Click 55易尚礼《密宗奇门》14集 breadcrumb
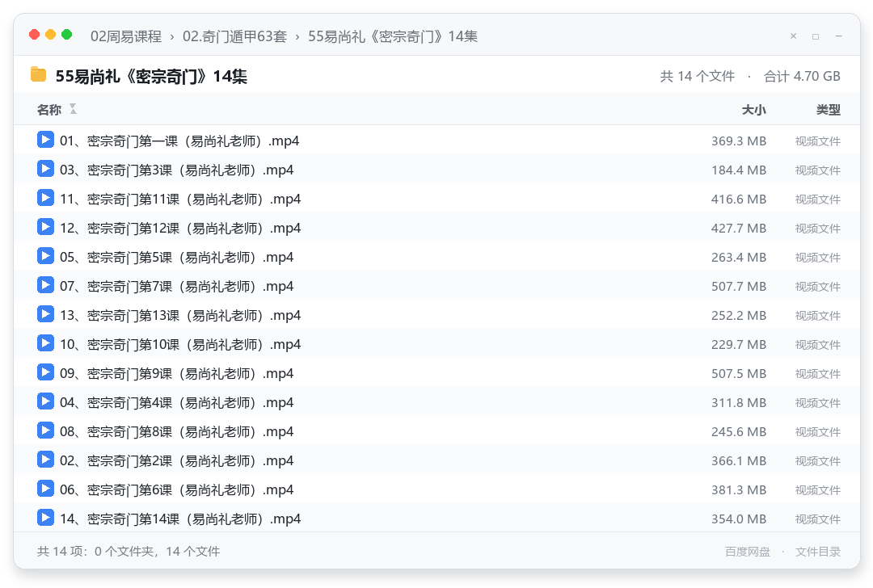873x588 pixels. coord(393,36)
